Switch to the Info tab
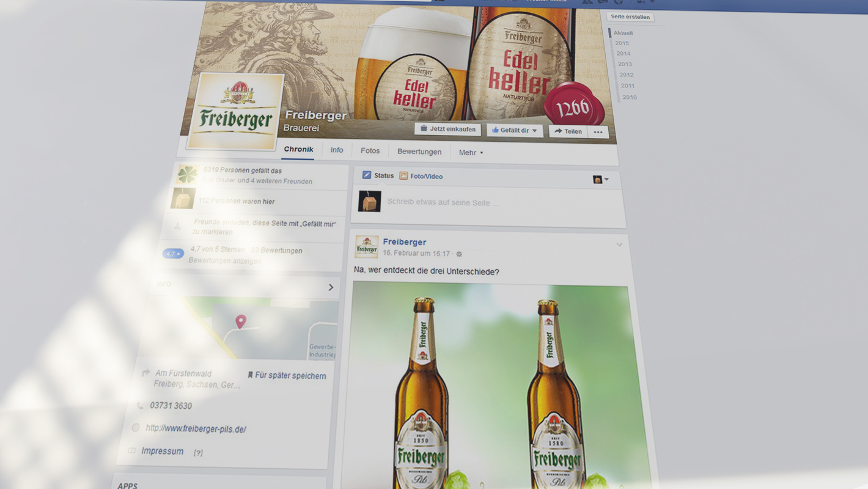 tap(337, 150)
